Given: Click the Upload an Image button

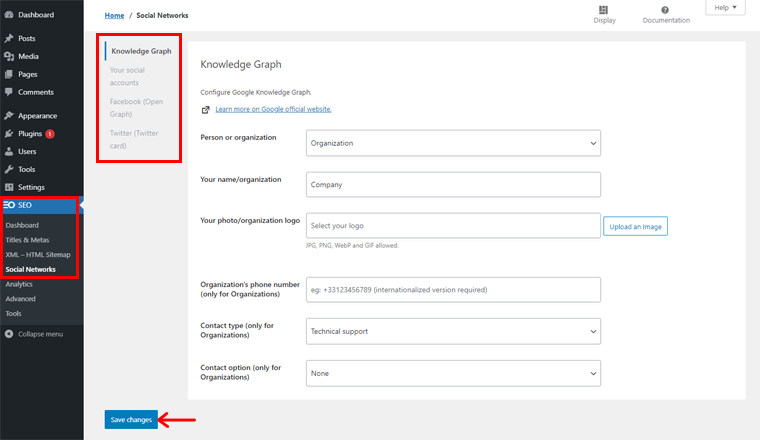Looking at the screenshot, I should pyautogui.click(x=635, y=226).
